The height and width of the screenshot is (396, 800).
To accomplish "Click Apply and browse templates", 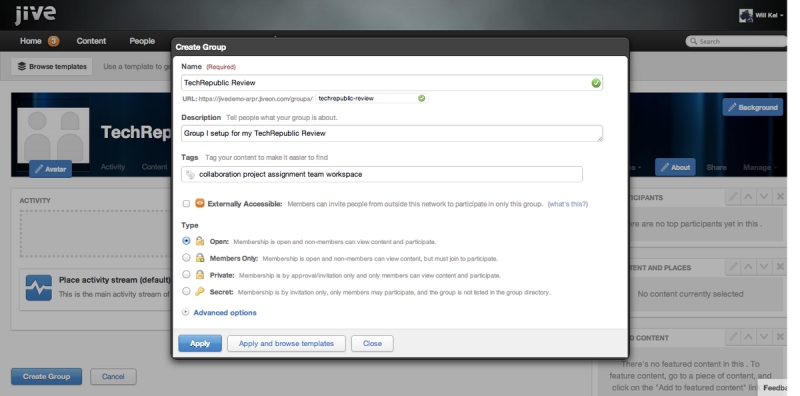I will pyautogui.click(x=286, y=343).
